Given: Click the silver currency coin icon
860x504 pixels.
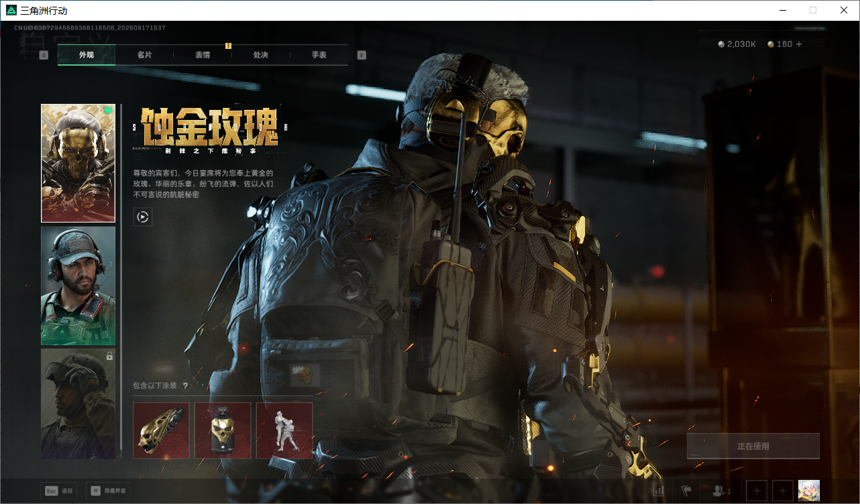Looking at the screenshot, I should pos(721,44).
